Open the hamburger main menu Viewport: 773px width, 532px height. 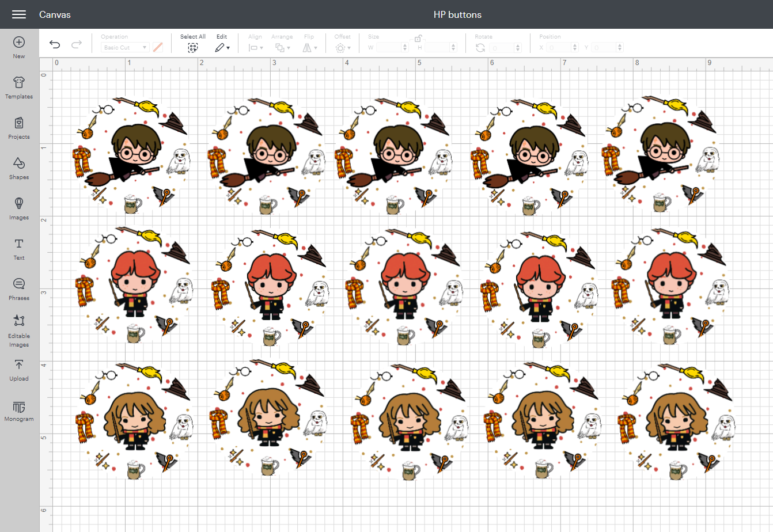[19, 14]
